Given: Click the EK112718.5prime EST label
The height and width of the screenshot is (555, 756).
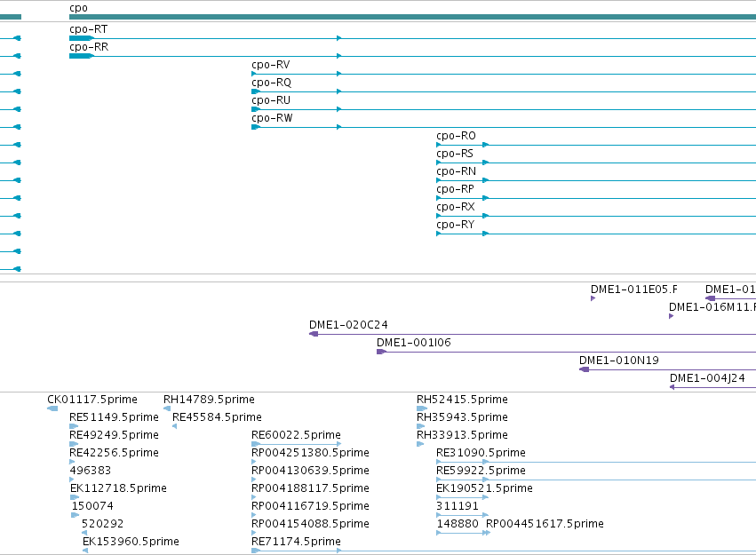Looking at the screenshot, I should (x=118, y=488).
